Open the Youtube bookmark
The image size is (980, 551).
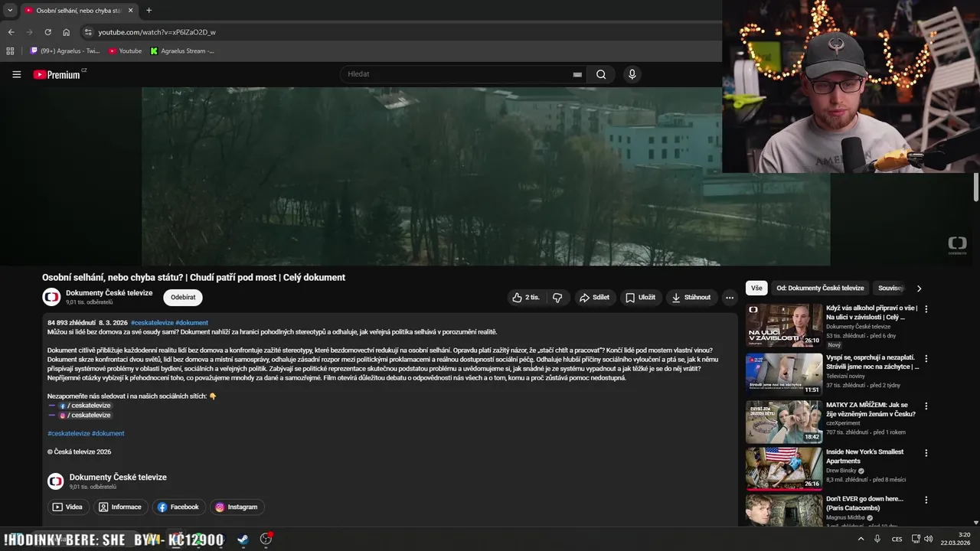pyautogui.click(x=125, y=51)
